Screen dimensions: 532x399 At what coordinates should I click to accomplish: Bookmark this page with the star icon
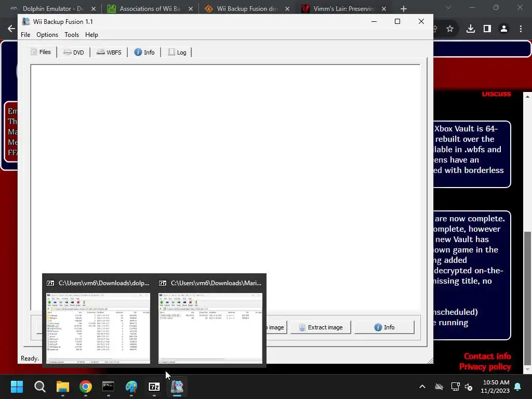point(450,29)
